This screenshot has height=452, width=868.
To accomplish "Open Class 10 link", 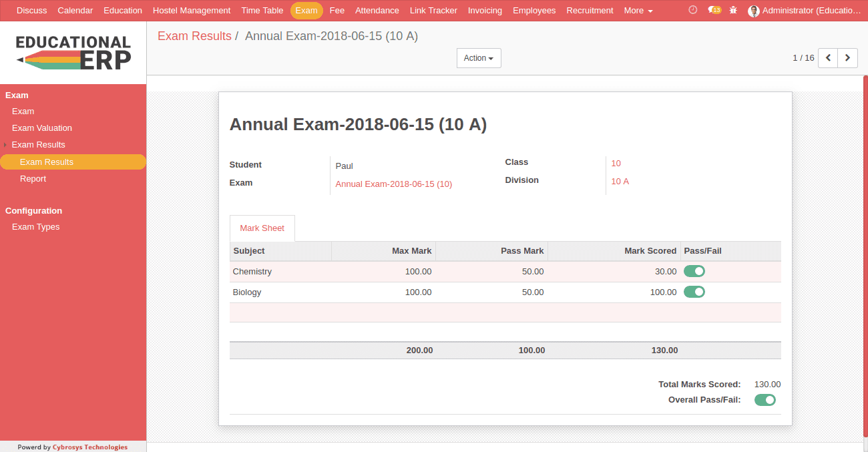I will click(x=616, y=164).
